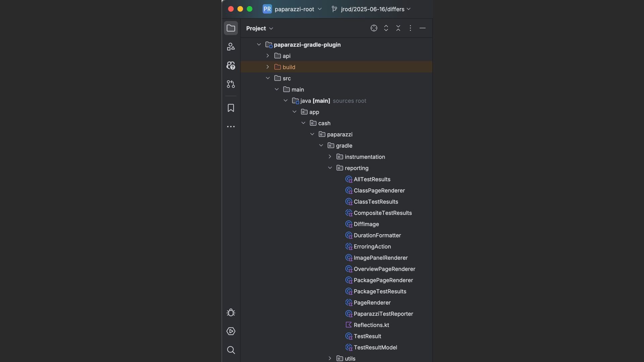Click the 'sources root' label text
The image size is (644, 362).
click(x=350, y=101)
